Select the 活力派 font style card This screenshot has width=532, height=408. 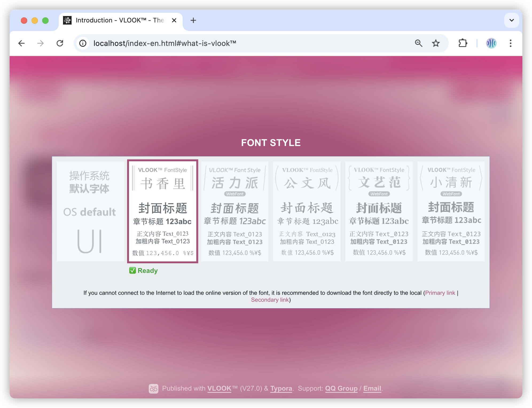pos(235,211)
